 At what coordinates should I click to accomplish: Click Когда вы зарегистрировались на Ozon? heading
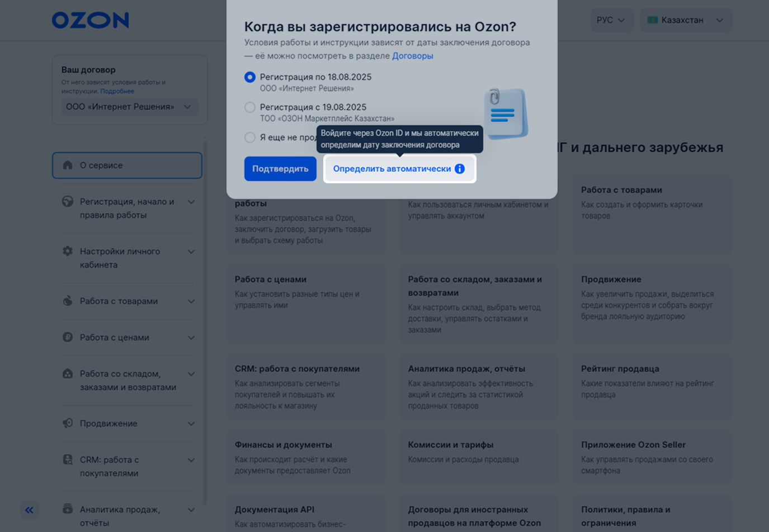pyautogui.click(x=380, y=27)
